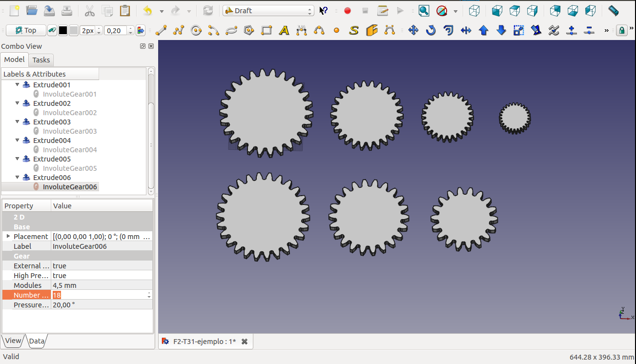The height and width of the screenshot is (364, 636).
Task: Switch to the View property tab
Action: point(13,341)
